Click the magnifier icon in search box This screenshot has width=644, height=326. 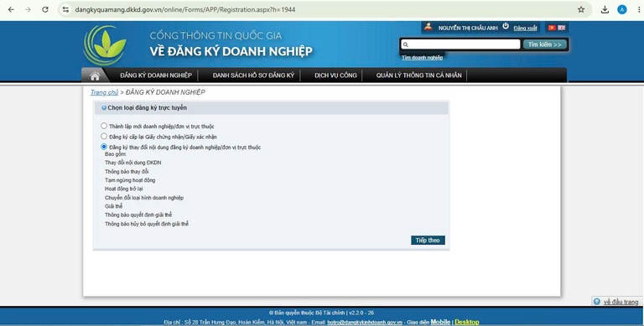pyautogui.click(x=406, y=44)
